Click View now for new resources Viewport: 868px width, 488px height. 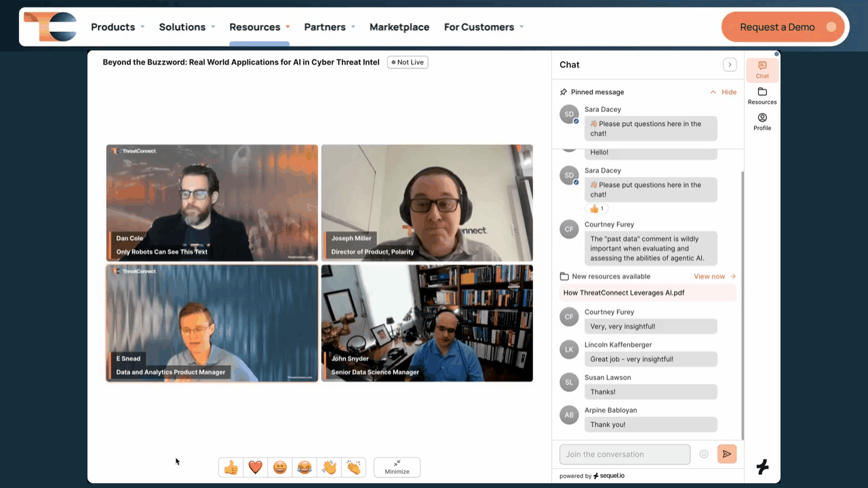[x=715, y=277]
